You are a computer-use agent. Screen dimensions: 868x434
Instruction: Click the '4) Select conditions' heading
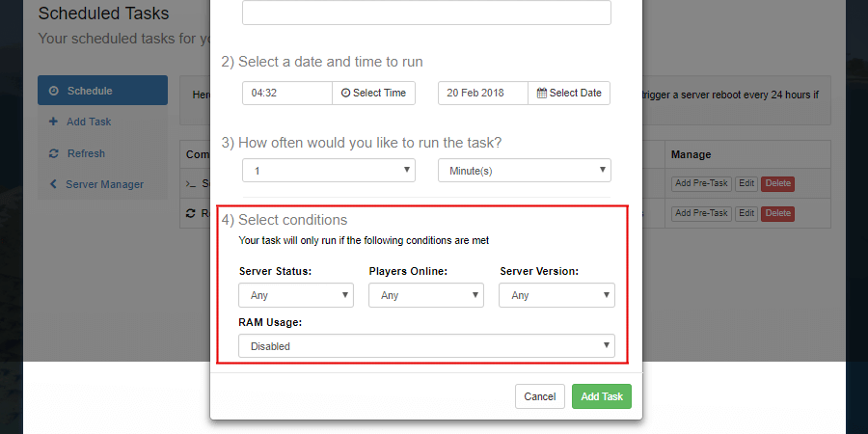[285, 220]
